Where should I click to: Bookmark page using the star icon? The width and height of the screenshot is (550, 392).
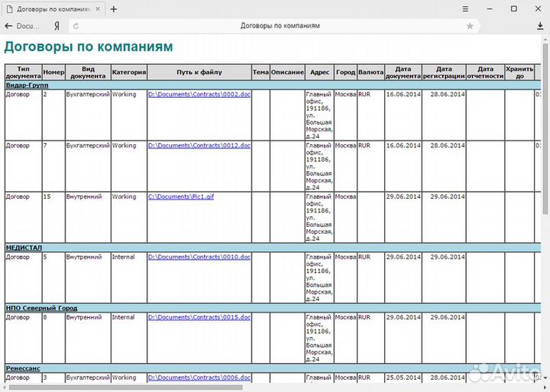click(470, 25)
